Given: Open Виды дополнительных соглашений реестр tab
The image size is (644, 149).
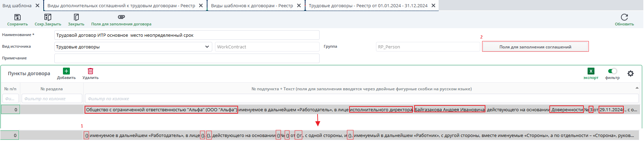Looking at the screenshot, I should point(121,5).
